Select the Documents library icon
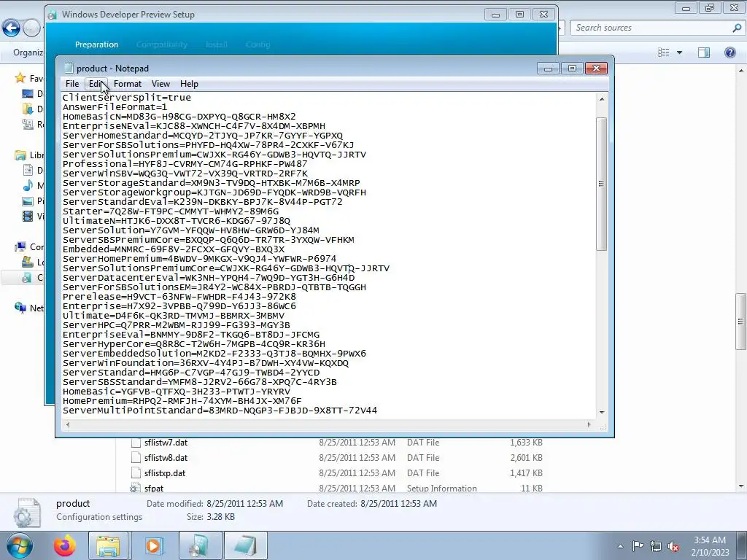Viewport: 747px width, 560px height. (28, 170)
